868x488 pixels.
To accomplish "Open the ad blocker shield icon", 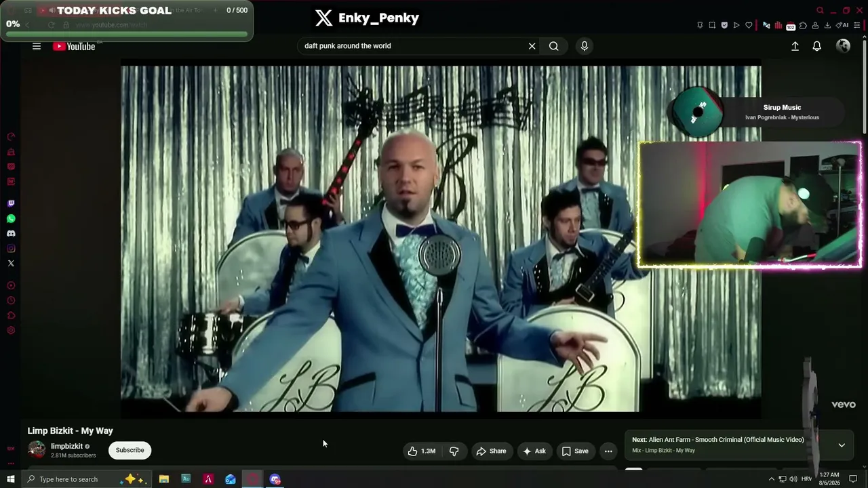I will pyautogui.click(x=724, y=25).
